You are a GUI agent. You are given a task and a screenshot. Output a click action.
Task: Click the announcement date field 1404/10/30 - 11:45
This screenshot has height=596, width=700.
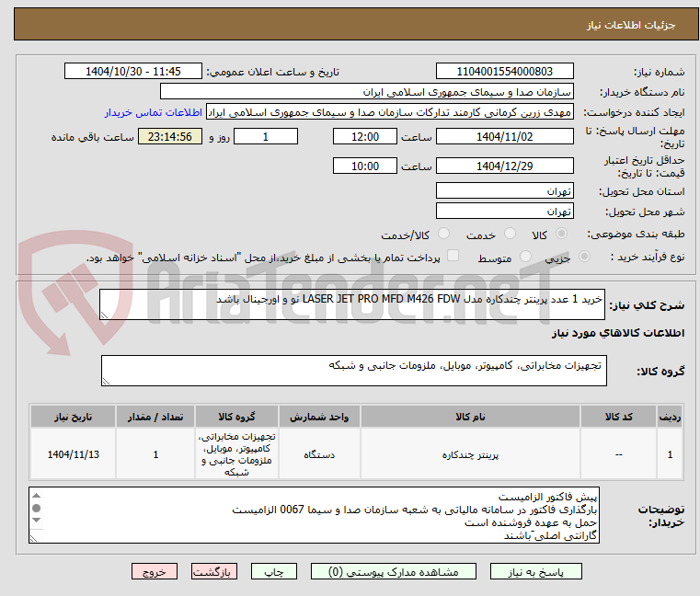133,72
